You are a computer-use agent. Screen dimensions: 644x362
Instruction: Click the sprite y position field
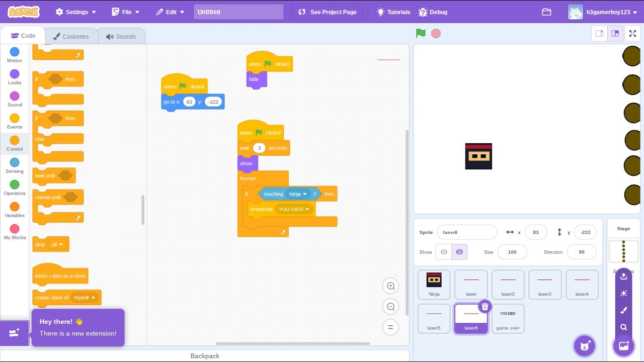tap(585, 232)
